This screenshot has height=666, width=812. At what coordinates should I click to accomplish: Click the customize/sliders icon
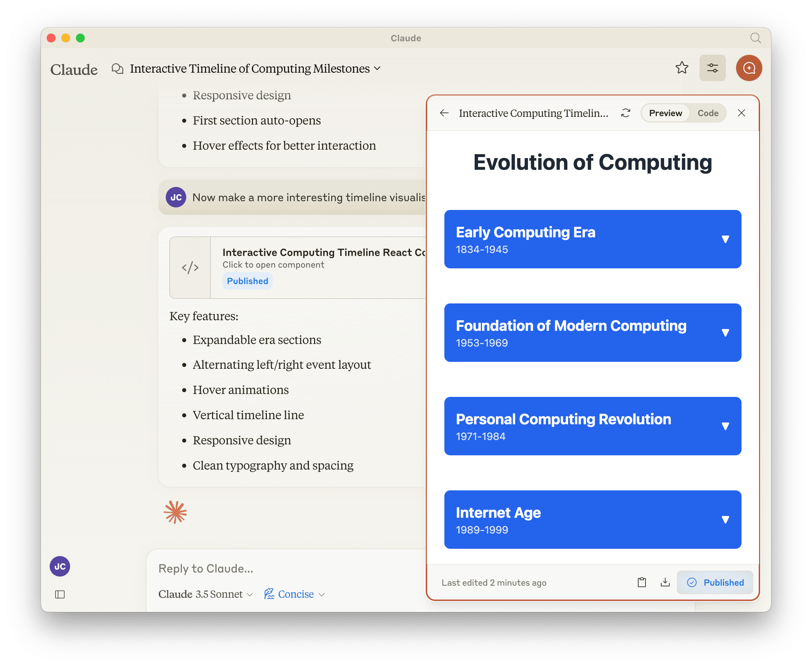click(712, 68)
